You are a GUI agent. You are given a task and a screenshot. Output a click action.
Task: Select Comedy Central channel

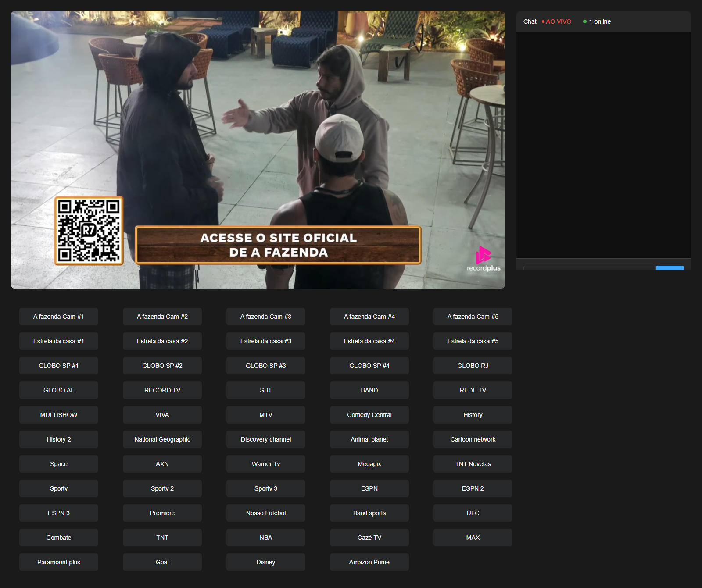[x=369, y=415]
